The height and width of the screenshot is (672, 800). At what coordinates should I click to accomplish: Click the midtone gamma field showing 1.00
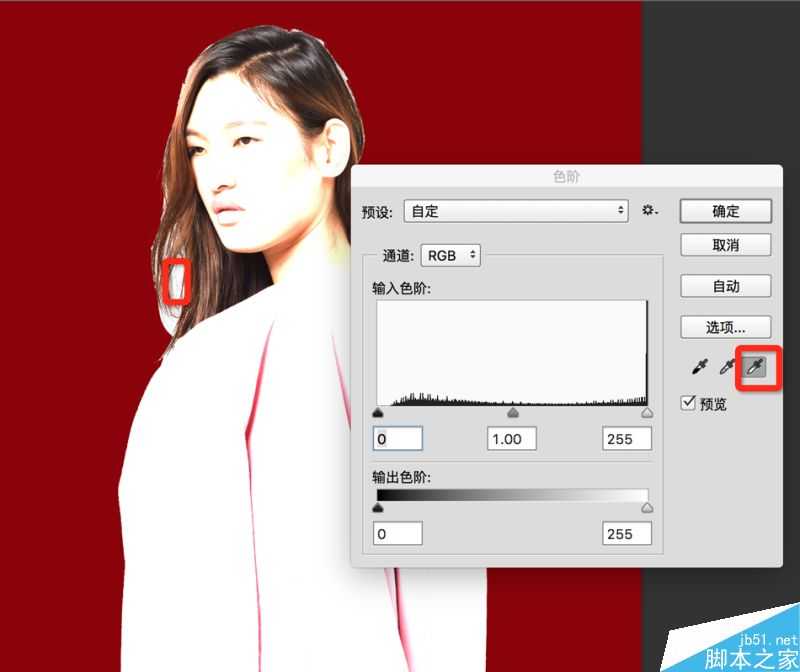pyautogui.click(x=511, y=438)
